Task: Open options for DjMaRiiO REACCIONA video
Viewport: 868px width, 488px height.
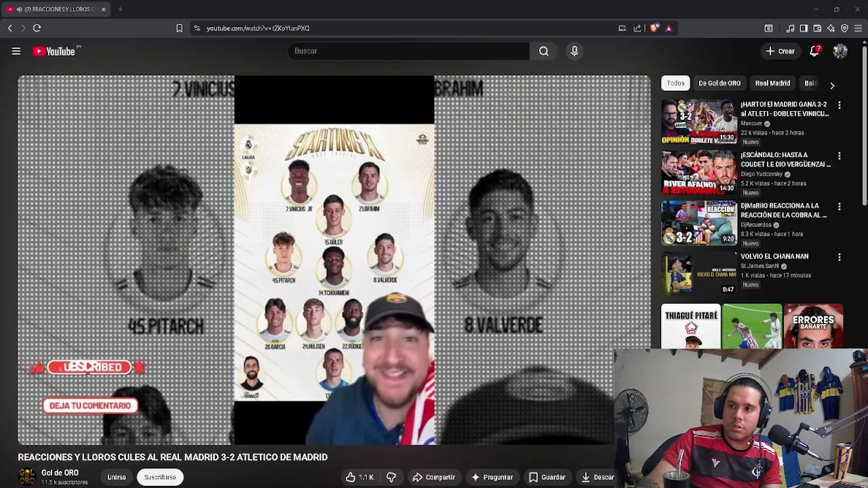Action: (x=840, y=207)
